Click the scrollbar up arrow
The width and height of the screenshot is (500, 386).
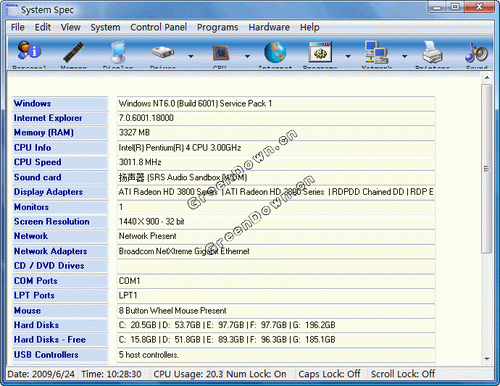(487, 78)
